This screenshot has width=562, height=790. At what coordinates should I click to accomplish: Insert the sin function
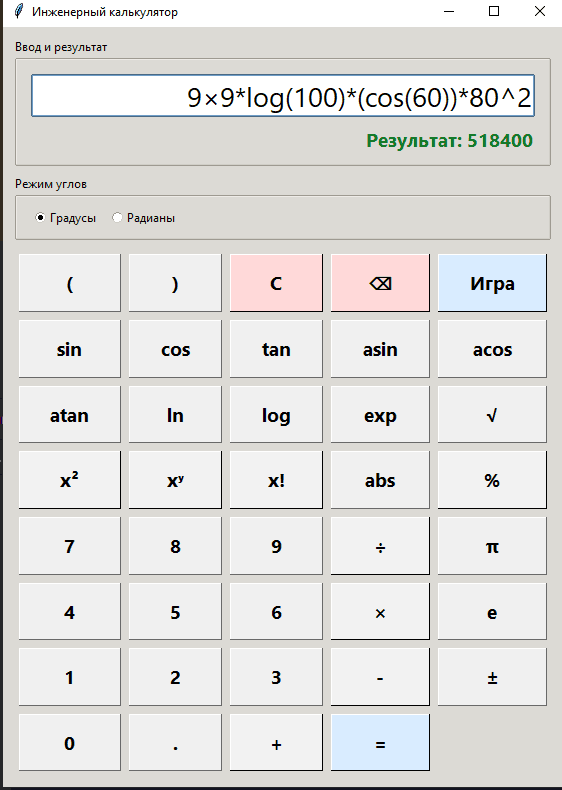pos(70,349)
